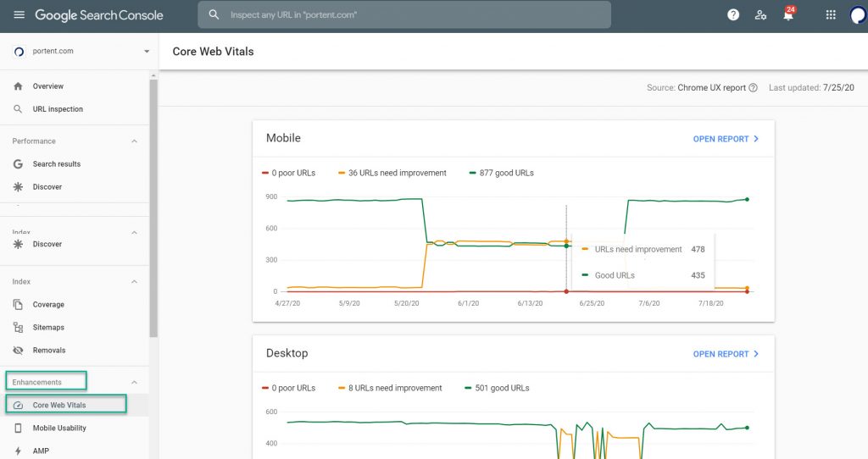Click the URL inspection search field
The image size is (868, 459).
(x=404, y=15)
